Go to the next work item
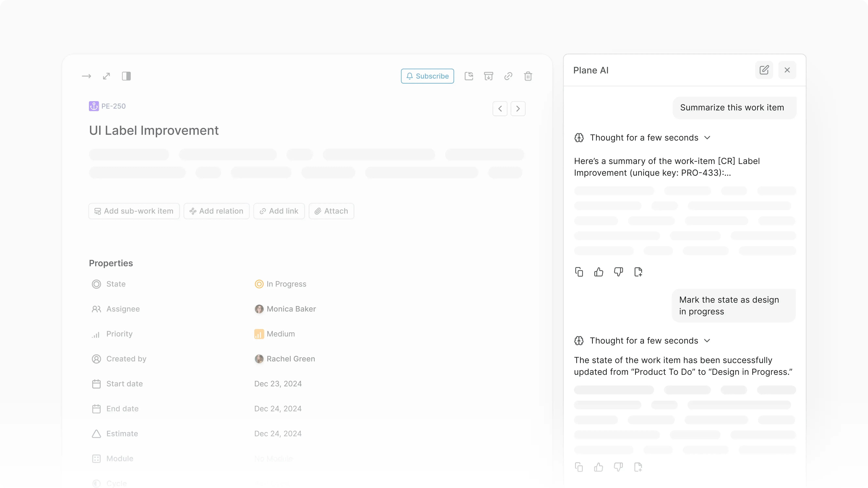This screenshot has height=488, width=868. tap(518, 108)
